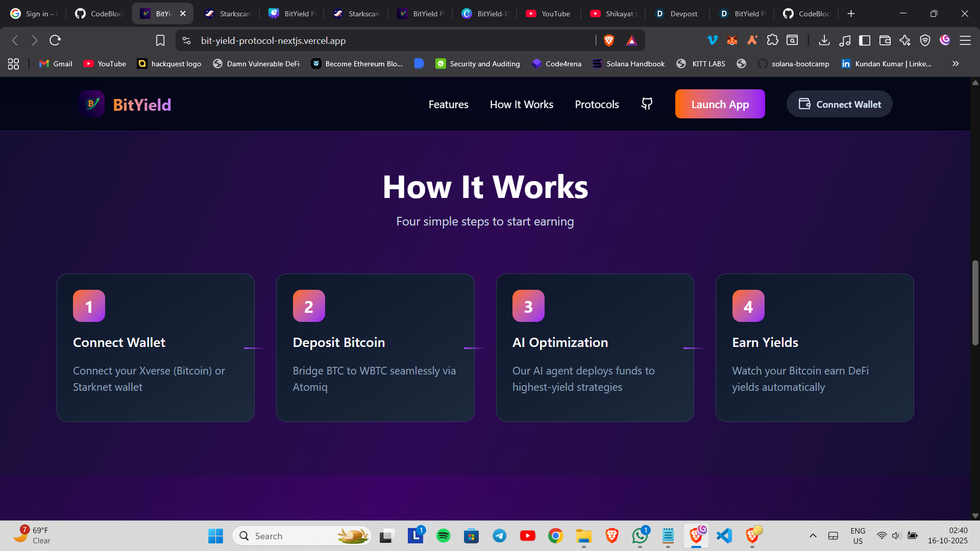Go to Protocols nav item
This screenshot has width=980, height=551.
(x=597, y=104)
